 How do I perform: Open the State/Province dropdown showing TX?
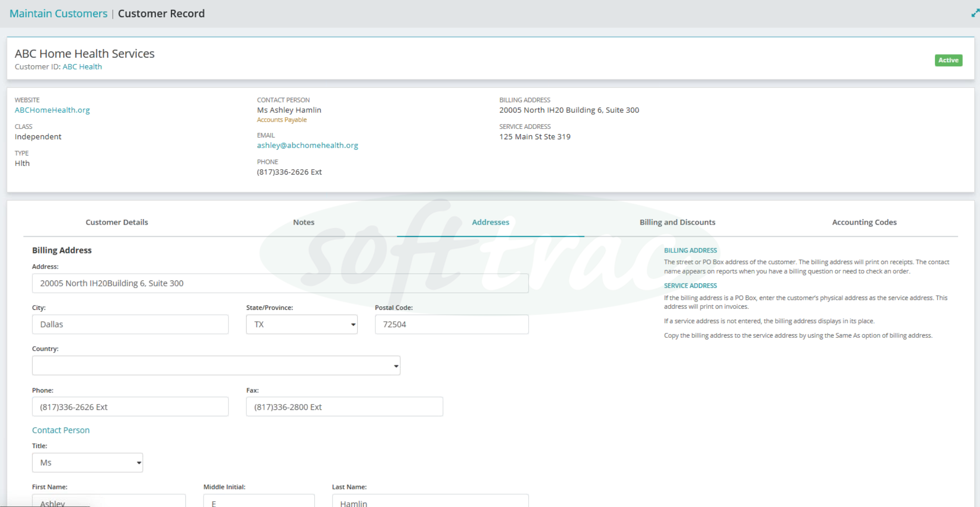click(302, 325)
